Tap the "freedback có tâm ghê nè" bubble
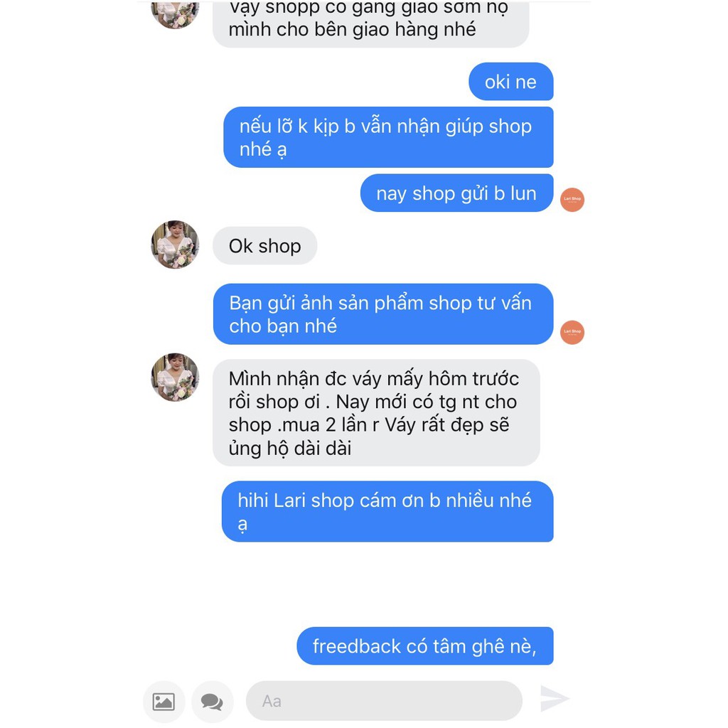Screen dimensions: 728x728 pos(425,646)
